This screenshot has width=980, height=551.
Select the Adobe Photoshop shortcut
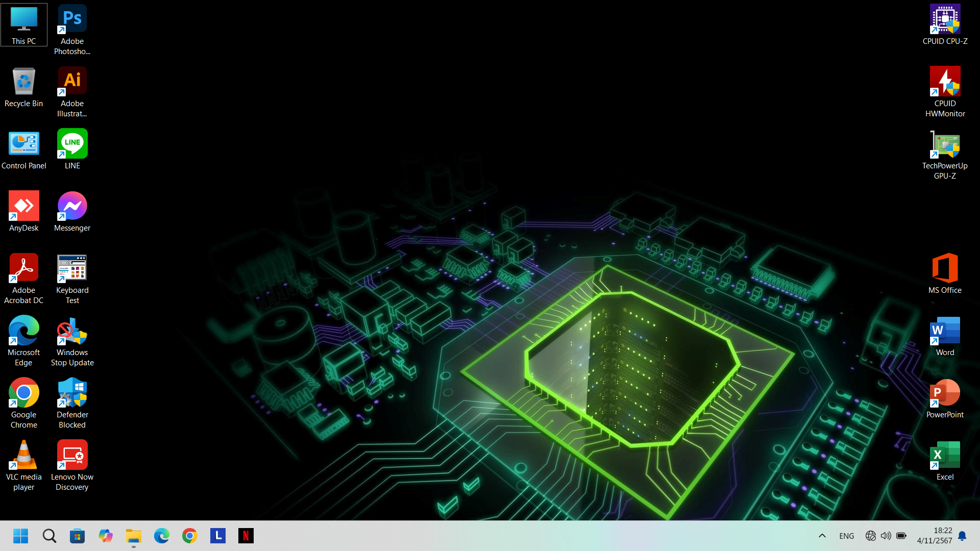72,30
